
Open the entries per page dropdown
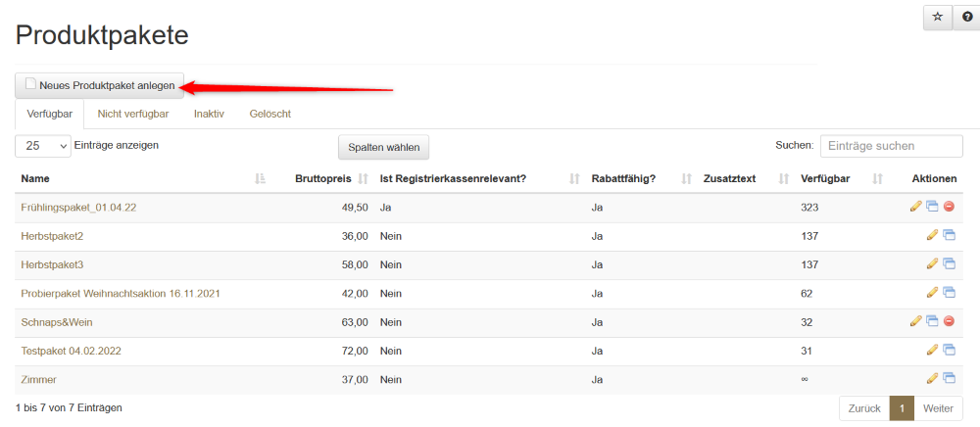(x=43, y=146)
